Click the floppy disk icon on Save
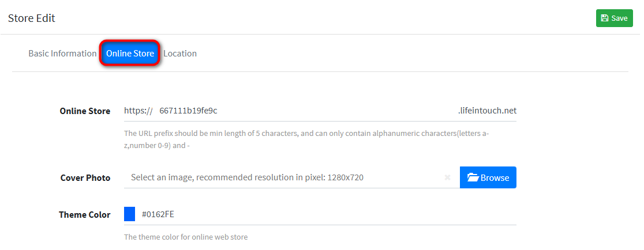 [604, 18]
